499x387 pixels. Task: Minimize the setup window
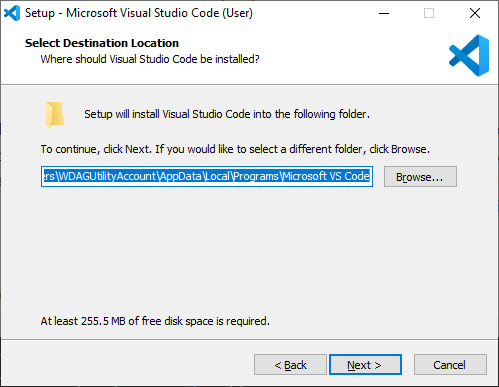pyautogui.click(x=384, y=13)
